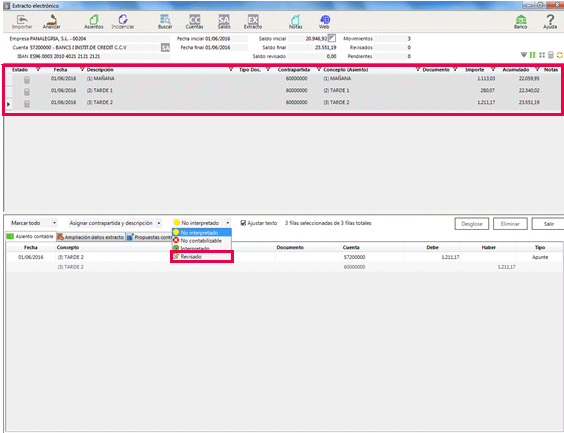Choose No contabilizable in the status list

click(x=202, y=241)
